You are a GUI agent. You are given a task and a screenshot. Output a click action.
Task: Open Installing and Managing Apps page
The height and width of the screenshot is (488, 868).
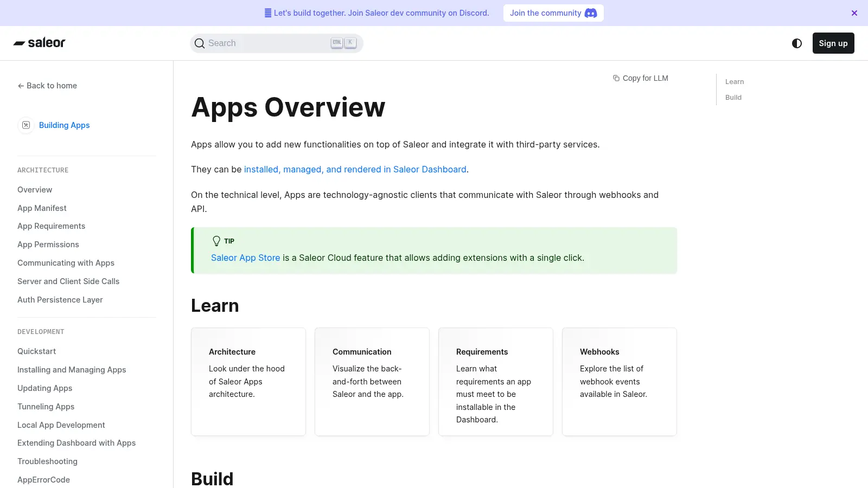(72, 370)
